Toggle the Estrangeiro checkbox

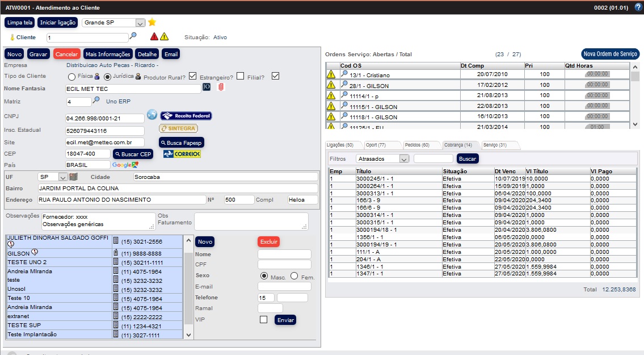click(241, 76)
